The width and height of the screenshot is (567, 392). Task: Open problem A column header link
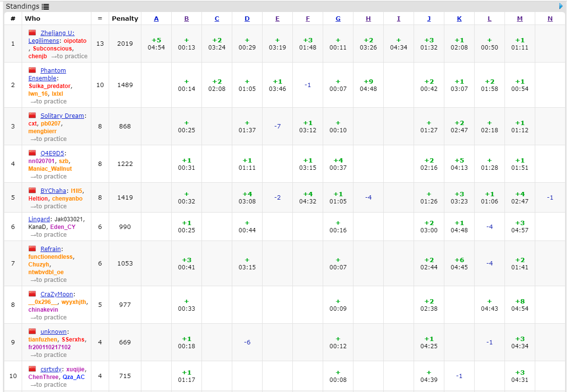coord(156,19)
